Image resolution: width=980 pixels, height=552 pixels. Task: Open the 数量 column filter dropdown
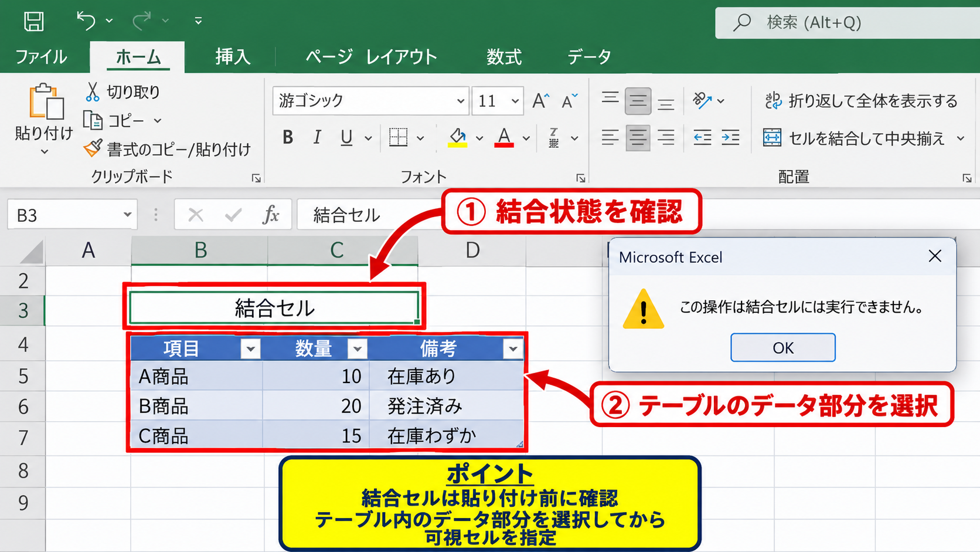click(357, 348)
